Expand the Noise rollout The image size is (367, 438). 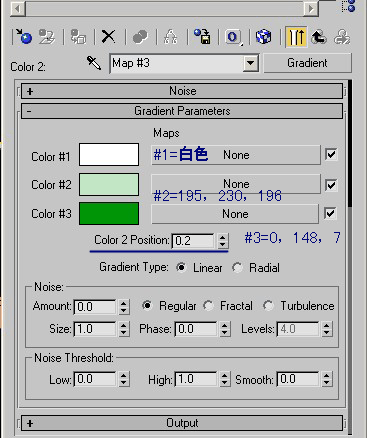[x=182, y=91]
